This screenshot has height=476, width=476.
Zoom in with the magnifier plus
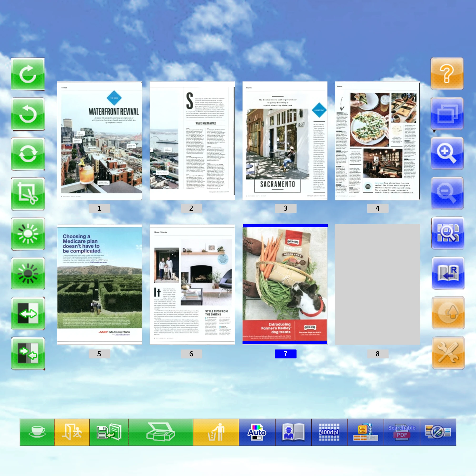tap(447, 153)
